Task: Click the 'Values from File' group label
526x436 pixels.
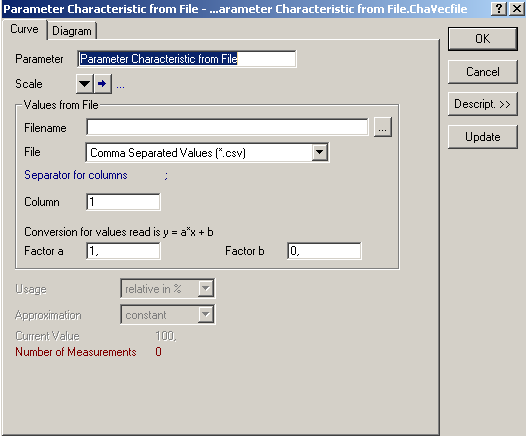Action: (x=61, y=105)
